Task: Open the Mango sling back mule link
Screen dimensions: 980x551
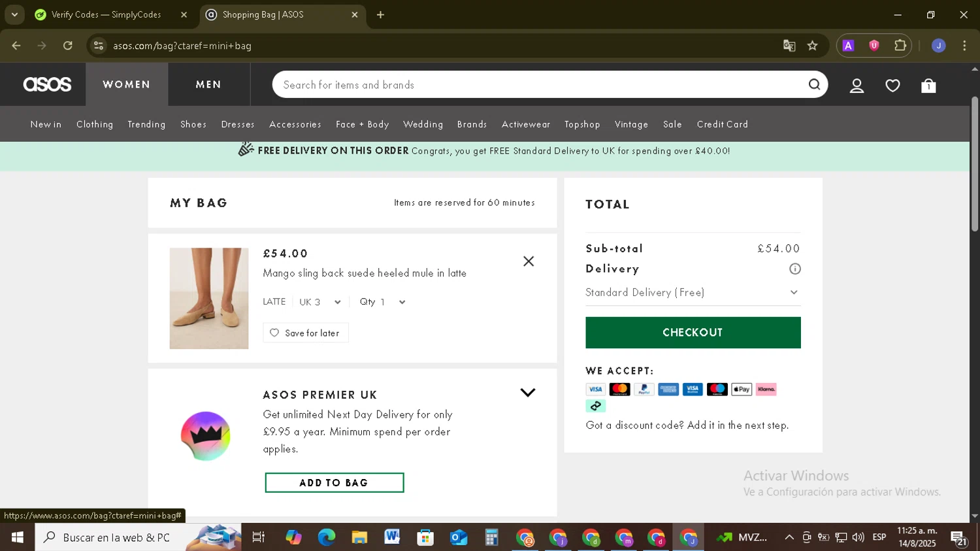Action: (365, 273)
